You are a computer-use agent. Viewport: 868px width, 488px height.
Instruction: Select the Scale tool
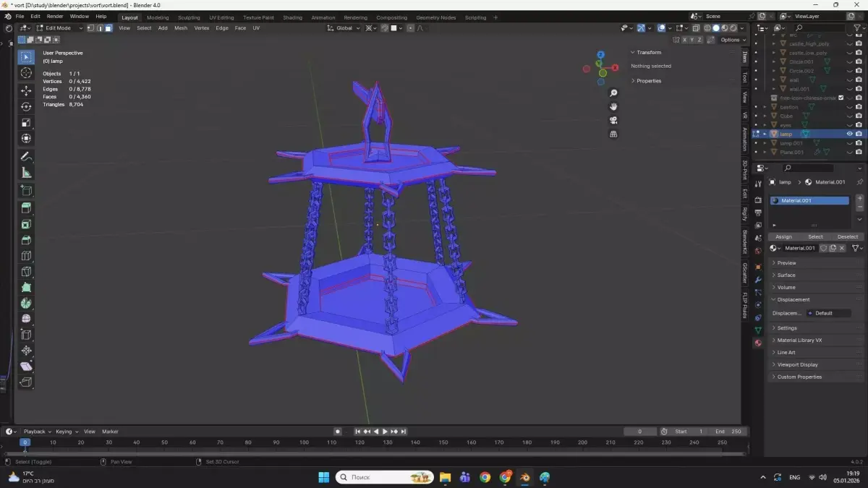(x=26, y=122)
